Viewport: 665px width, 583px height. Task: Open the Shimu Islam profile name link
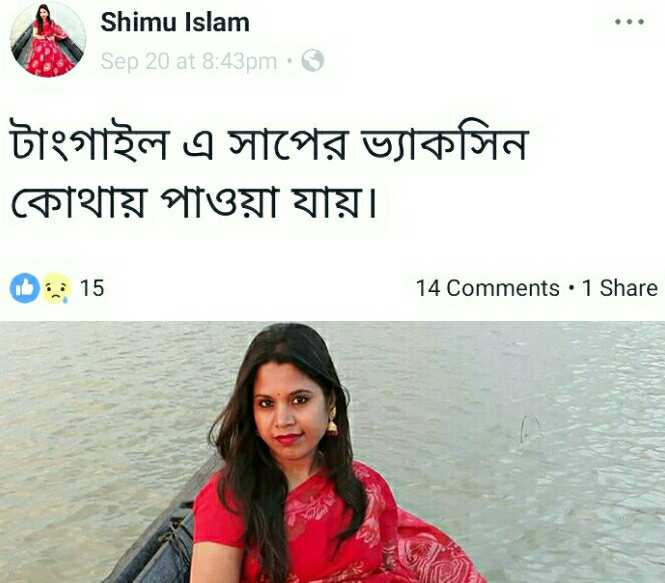(175, 22)
